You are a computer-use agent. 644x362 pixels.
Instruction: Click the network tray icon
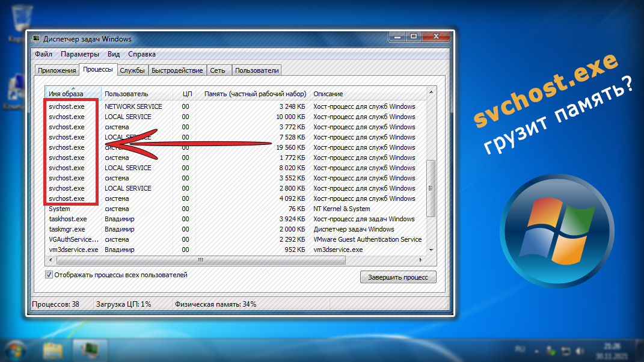coord(566,351)
